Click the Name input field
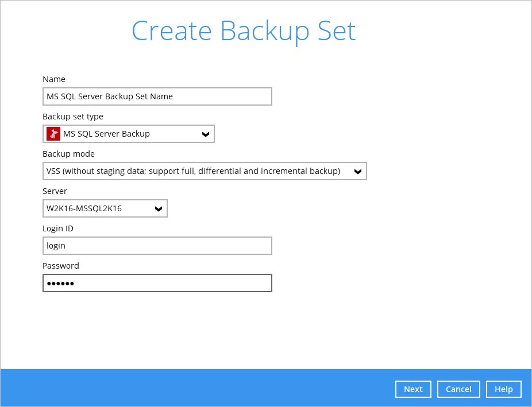This screenshot has width=532, height=407. (157, 96)
